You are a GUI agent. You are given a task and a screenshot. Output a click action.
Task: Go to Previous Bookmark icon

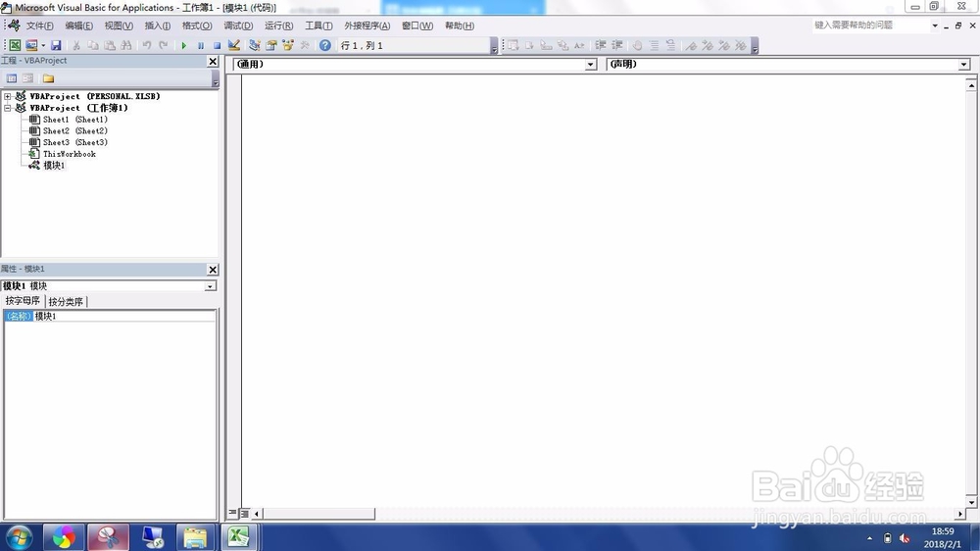click(x=724, y=45)
